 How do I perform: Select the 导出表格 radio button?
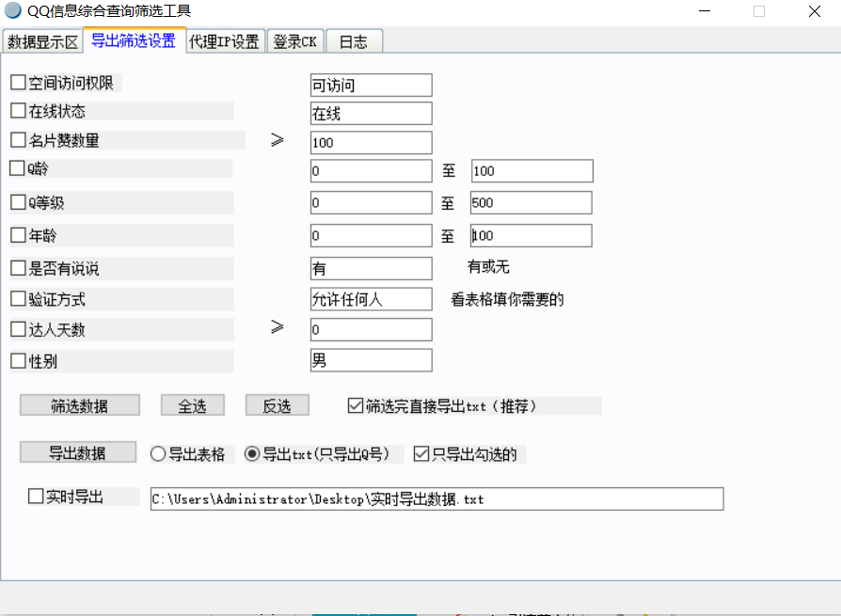tap(158, 454)
